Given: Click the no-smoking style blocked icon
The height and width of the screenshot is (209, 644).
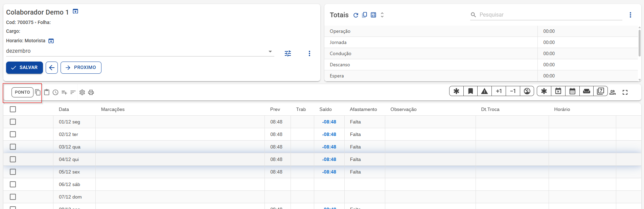Looking at the screenshot, I should coord(527,91).
